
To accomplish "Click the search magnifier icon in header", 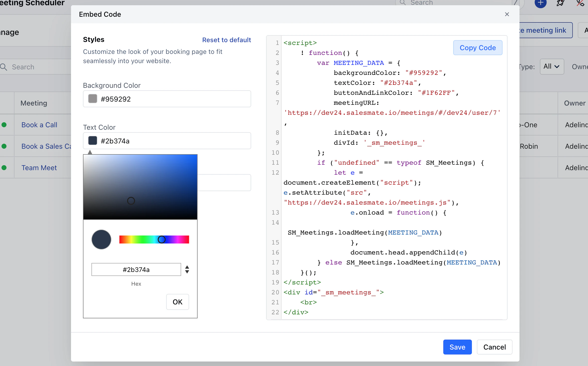I will point(403,2).
